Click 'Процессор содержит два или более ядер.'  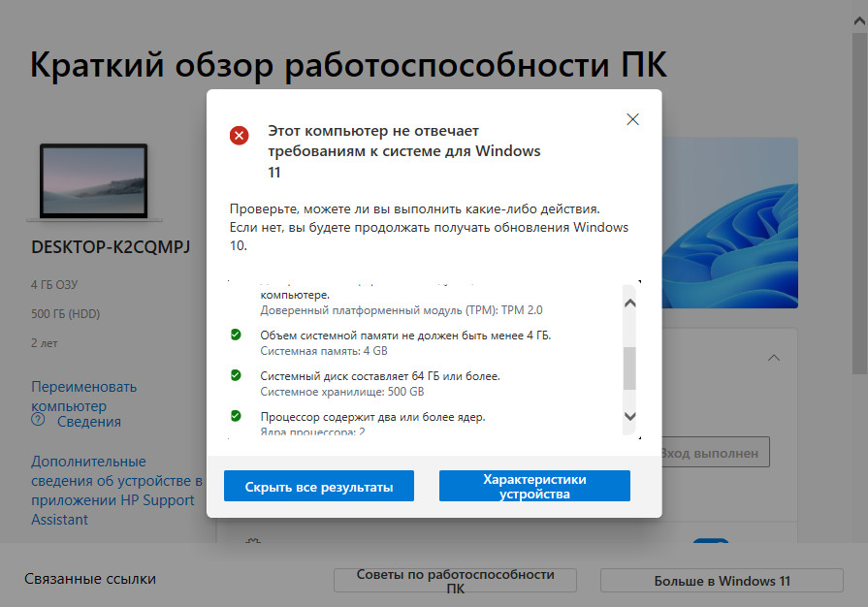(x=372, y=417)
